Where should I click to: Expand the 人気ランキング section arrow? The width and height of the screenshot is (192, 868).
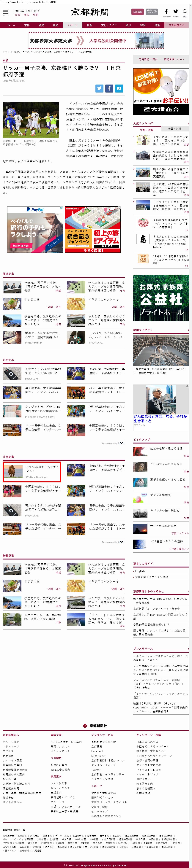pyautogui.click(x=188, y=124)
